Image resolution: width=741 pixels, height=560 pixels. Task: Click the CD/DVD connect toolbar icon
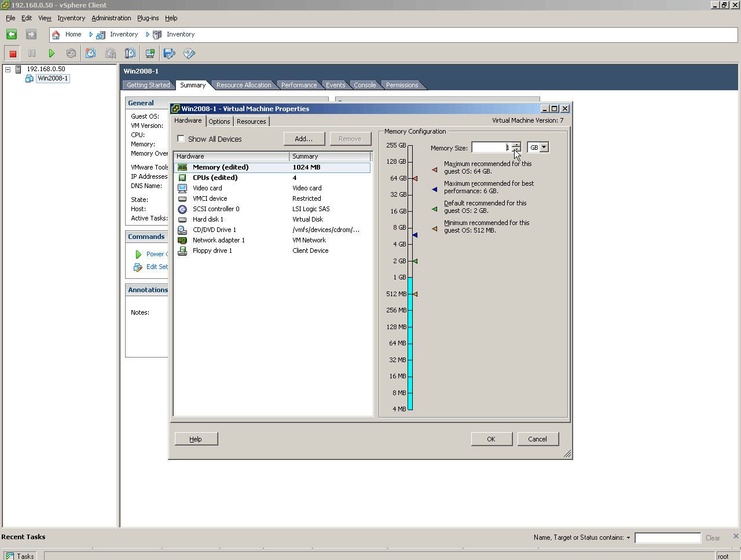pyautogui.click(x=189, y=53)
